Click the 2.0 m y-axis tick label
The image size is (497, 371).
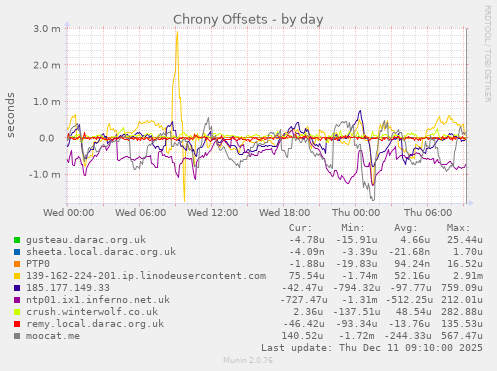coord(47,65)
